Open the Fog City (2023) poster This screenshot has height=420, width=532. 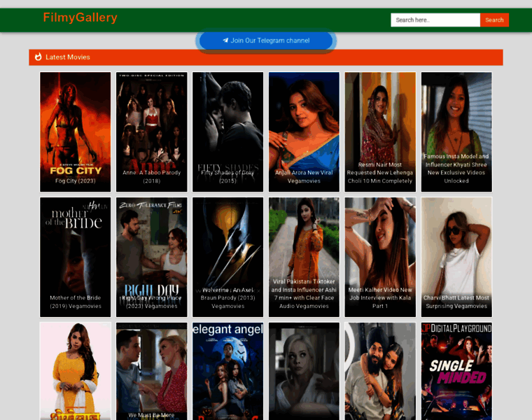pos(76,132)
